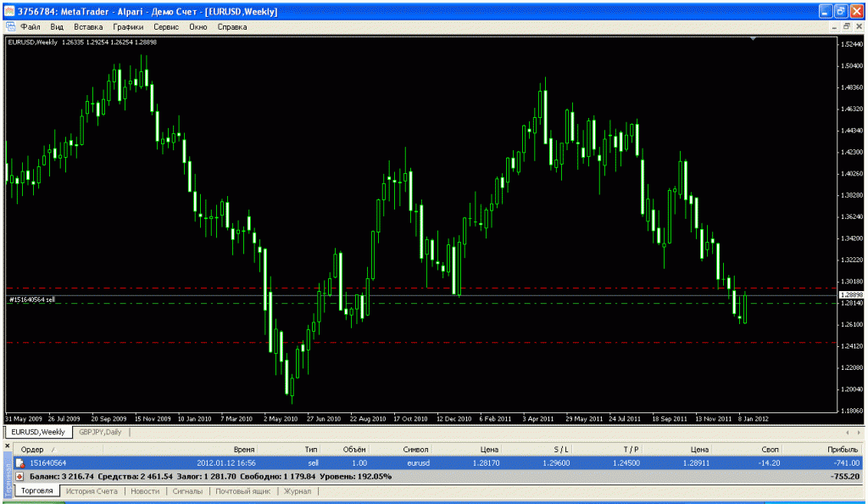Click the S / L column header
868x504 pixels.
tap(562, 449)
